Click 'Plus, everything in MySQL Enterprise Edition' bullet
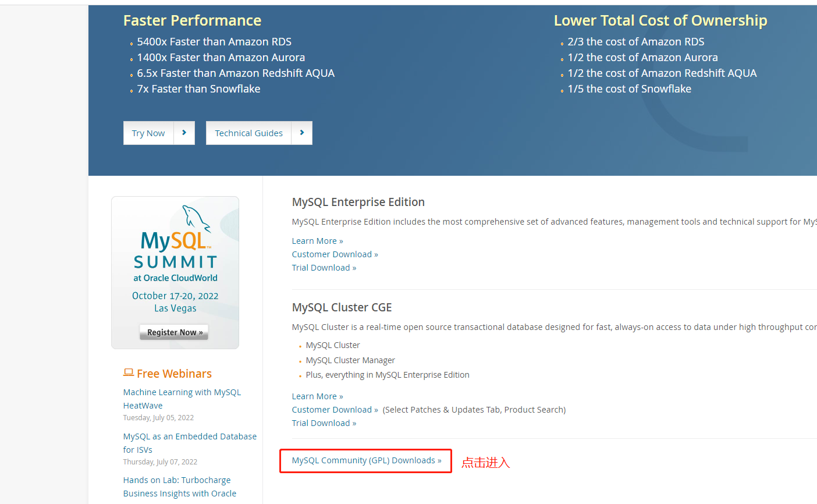This screenshot has width=817, height=504. (388, 375)
